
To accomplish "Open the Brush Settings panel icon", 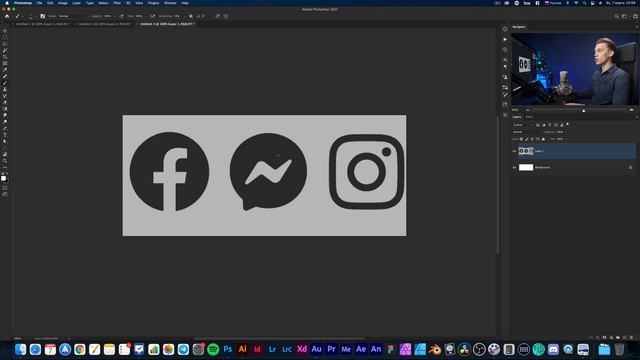I will point(42,16).
